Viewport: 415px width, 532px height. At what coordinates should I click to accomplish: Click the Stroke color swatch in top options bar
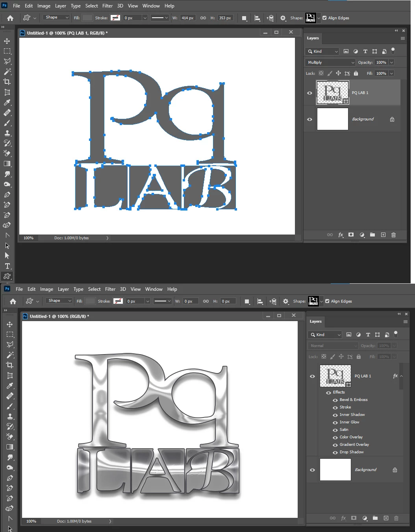115,18
